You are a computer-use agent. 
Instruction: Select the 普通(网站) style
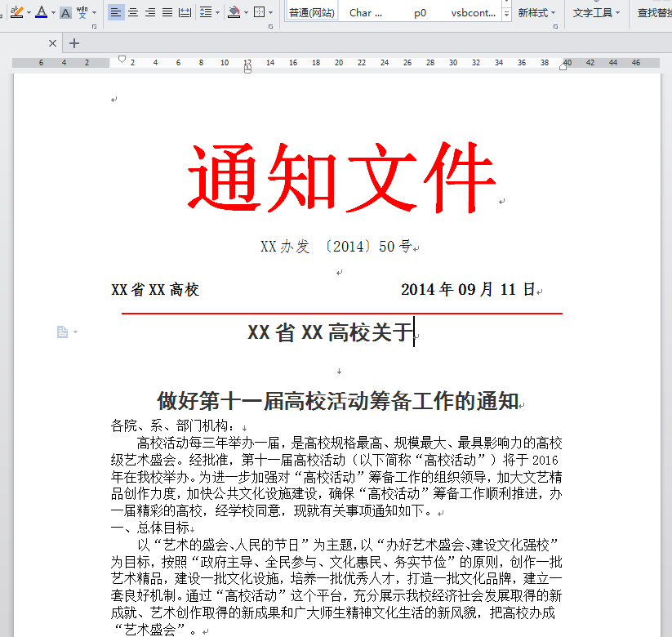click(x=311, y=13)
